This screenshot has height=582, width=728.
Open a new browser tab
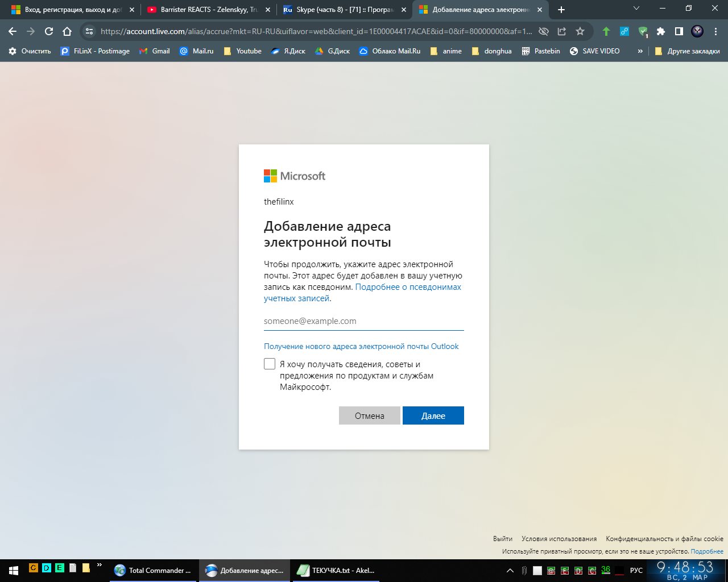(x=561, y=10)
